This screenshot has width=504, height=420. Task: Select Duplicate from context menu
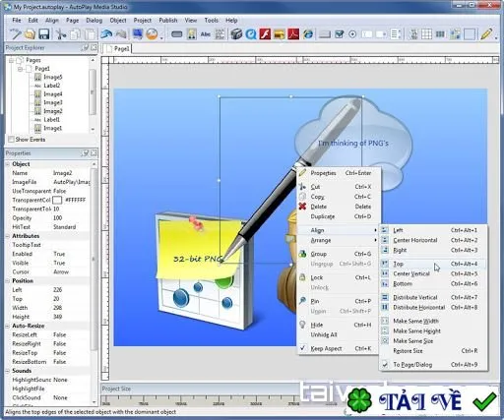(339, 216)
